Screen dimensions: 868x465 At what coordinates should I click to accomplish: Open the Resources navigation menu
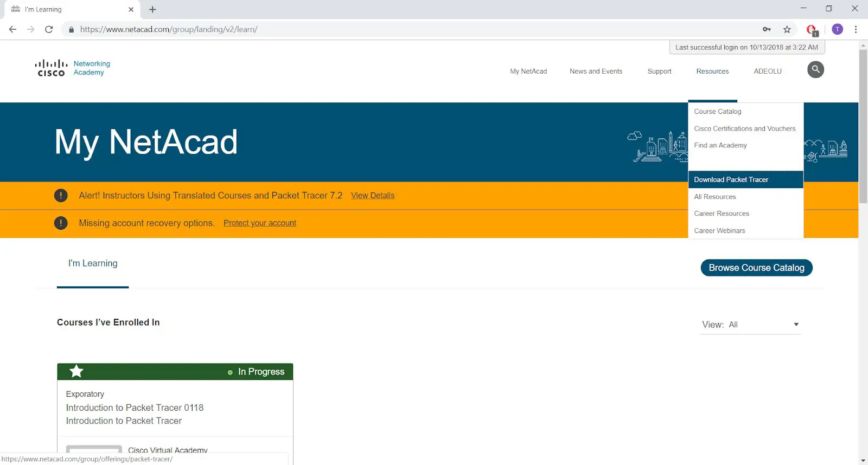click(x=712, y=71)
